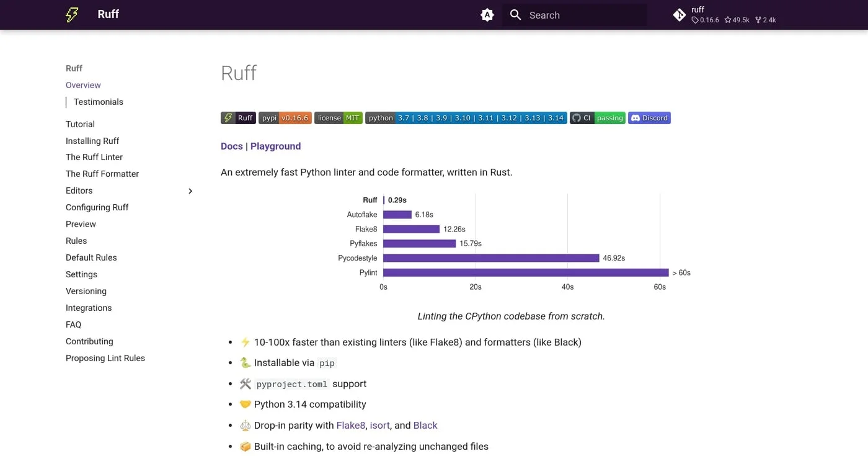Click the 'Built-in caching' bullet text

(371, 447)
